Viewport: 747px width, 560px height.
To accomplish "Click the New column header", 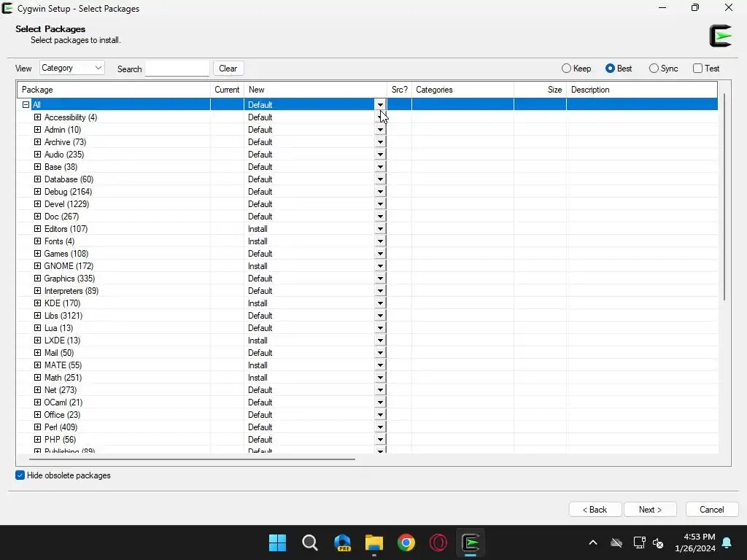I will pyautogui.click(x=315, y=90).
